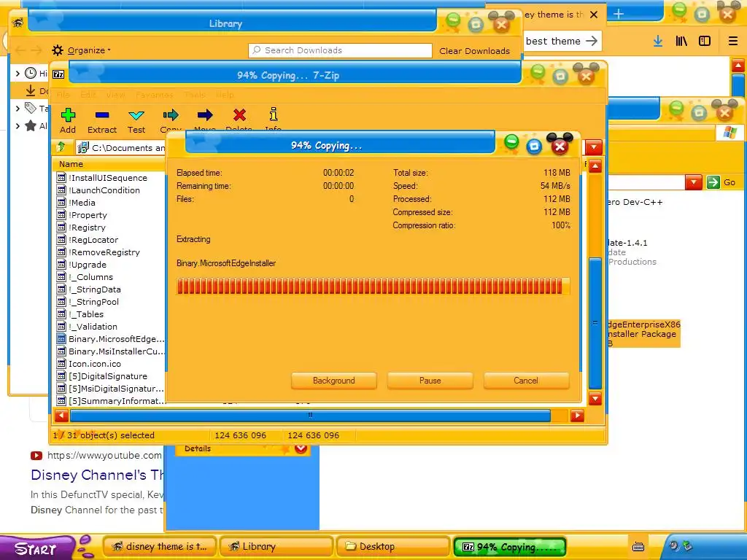This screenshot has height=560, width=747.
Task: Expand All Bookmarks in Library tree
Action: click(18, 126)
